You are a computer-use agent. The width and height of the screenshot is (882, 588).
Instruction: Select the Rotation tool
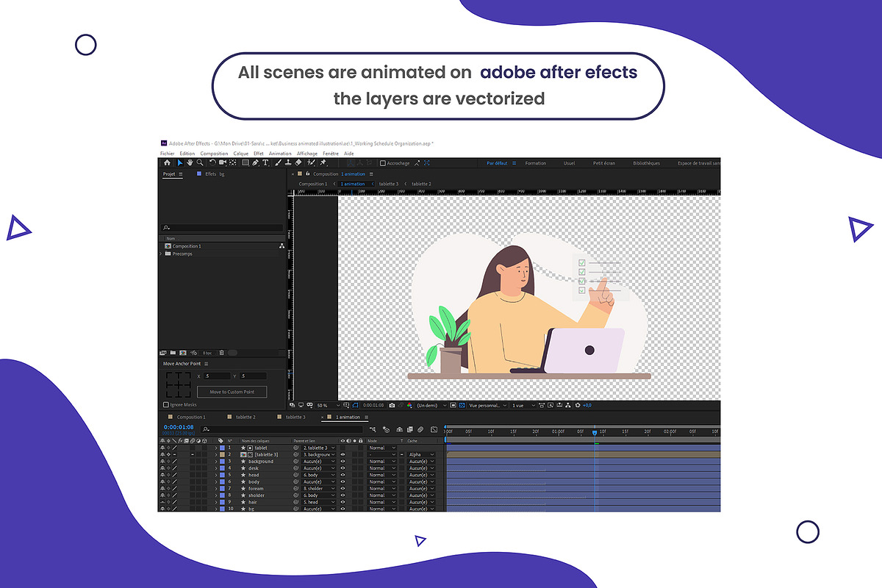(212, 163)
